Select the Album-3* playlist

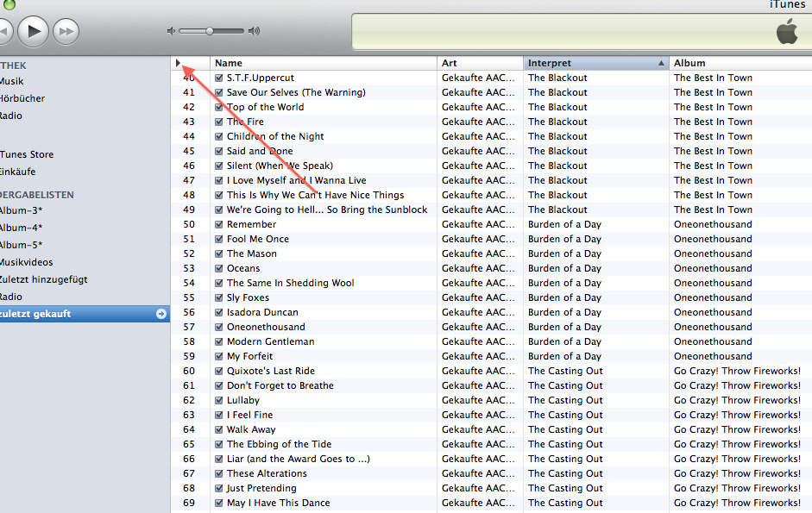tap(22, 210)
